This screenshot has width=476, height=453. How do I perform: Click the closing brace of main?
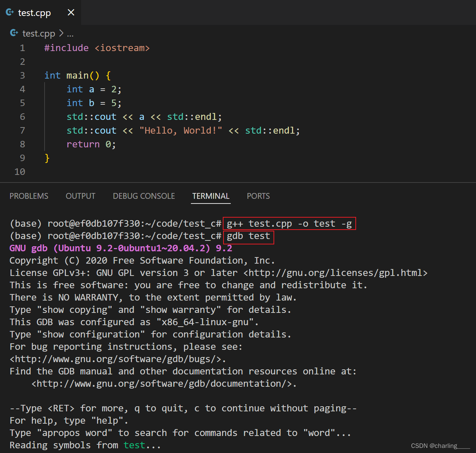[x=47, y=158]
